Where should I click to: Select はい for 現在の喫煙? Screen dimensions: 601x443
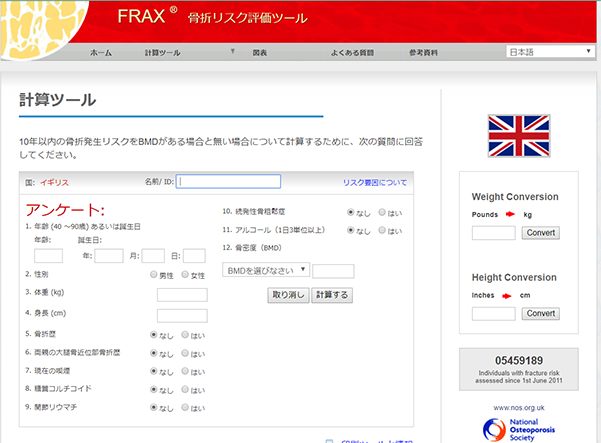(184, 371)
